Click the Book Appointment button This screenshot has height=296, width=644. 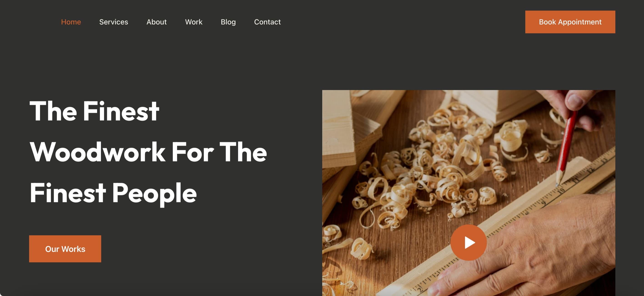point(570,22)
